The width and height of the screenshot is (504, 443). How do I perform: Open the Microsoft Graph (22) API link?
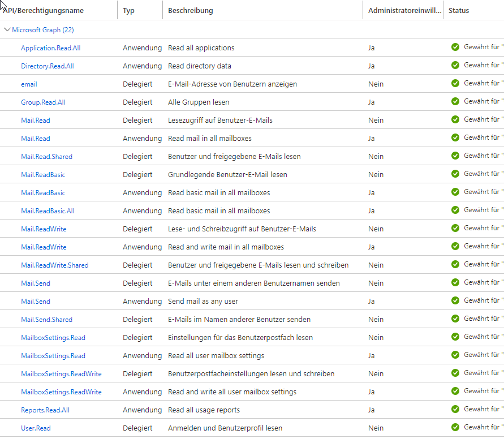point(43,30)
